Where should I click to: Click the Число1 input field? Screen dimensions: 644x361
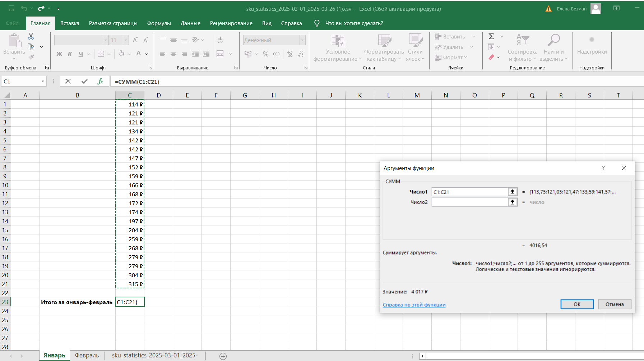click(469, 192)
